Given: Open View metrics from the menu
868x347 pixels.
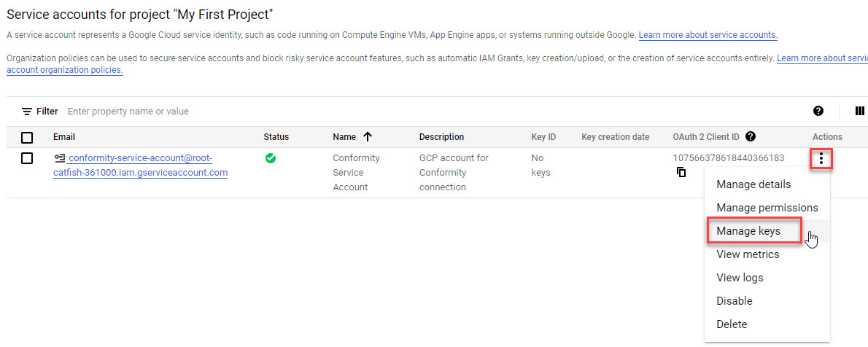Looking at the screenshot, I should pos(748,254).
